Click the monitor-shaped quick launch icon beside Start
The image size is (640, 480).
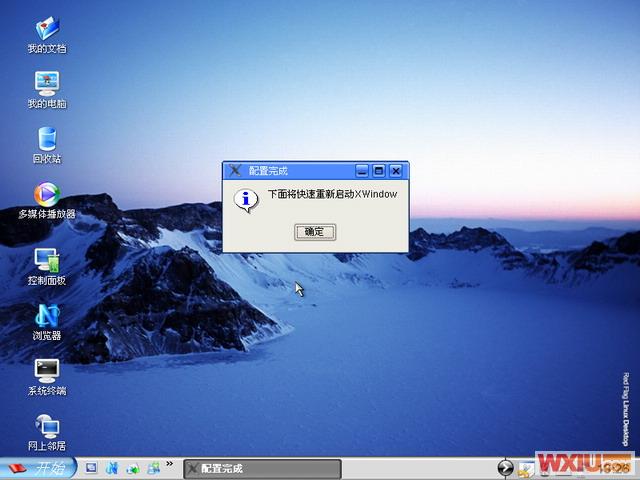point(91,468)
